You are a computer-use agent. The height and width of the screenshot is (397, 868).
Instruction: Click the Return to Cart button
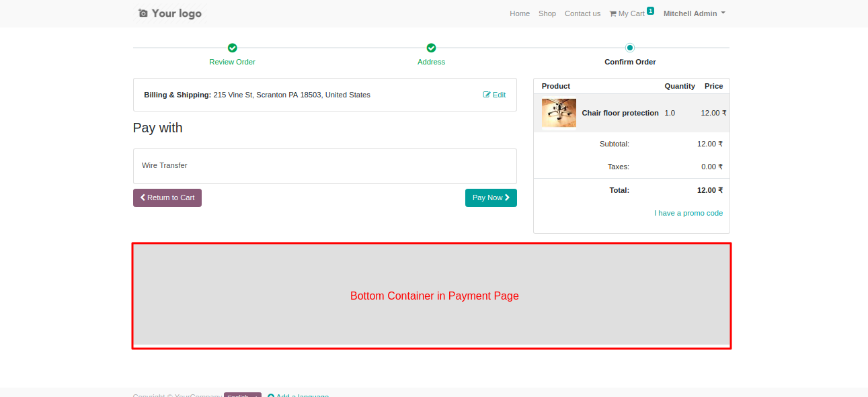tap(167, 197)
